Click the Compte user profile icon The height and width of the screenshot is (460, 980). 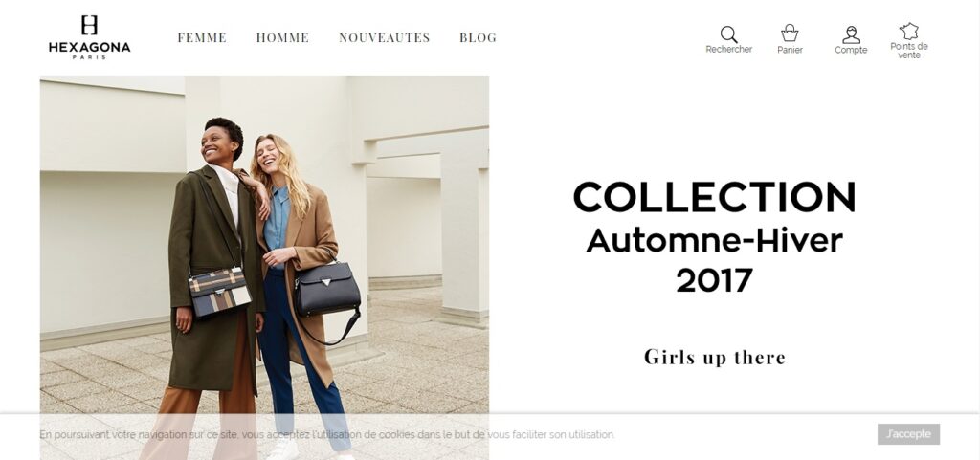coord(851,35)
